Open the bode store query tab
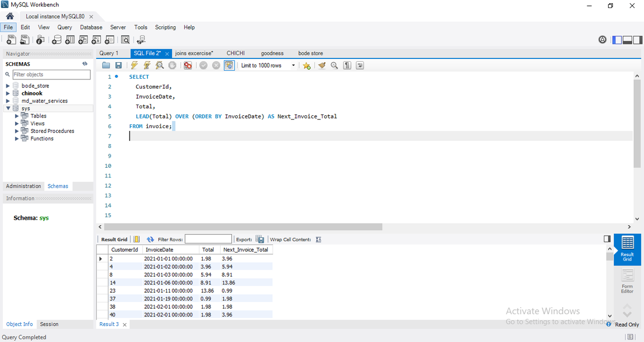The height and width of the screenshot is (342, 644). tap(311, 53)
